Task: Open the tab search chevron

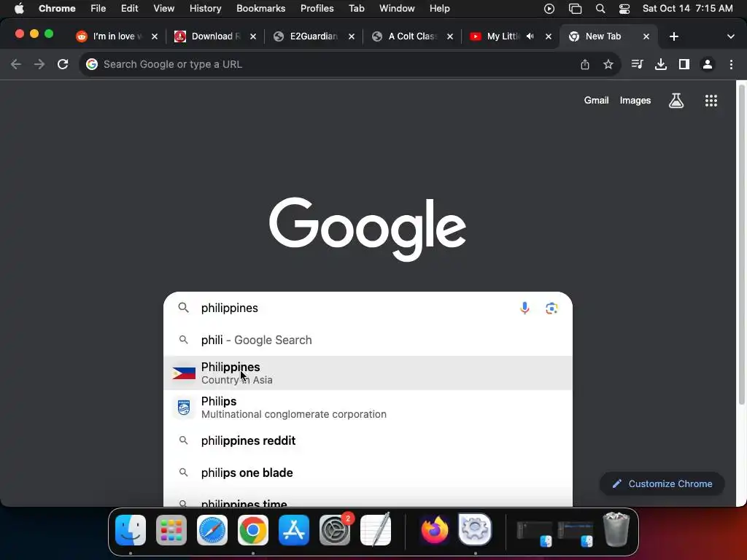Action: 731,36
